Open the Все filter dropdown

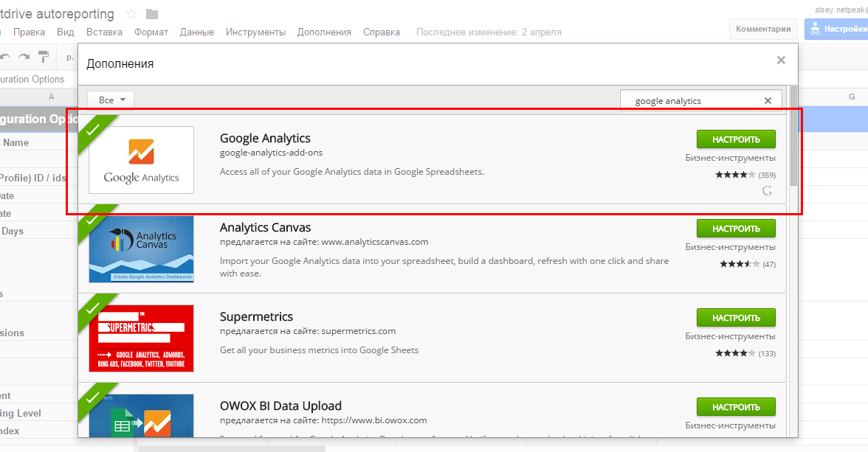pyautogui.click(x=111, y=100)
